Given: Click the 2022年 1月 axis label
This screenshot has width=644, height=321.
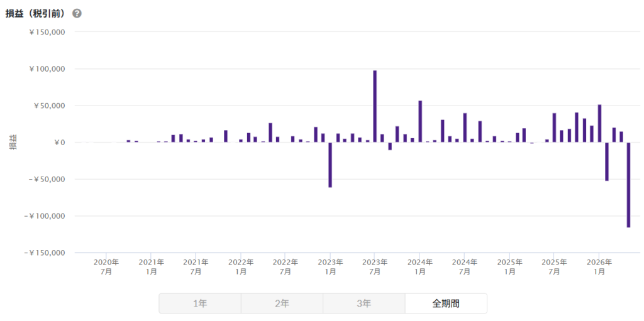Looking at the screenshot, I should pyautogui.click(x=240, y=266).
